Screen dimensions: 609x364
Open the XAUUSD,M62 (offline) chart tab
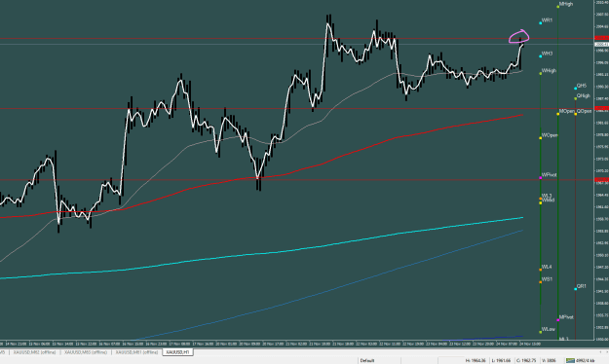[x=34, y=352]
